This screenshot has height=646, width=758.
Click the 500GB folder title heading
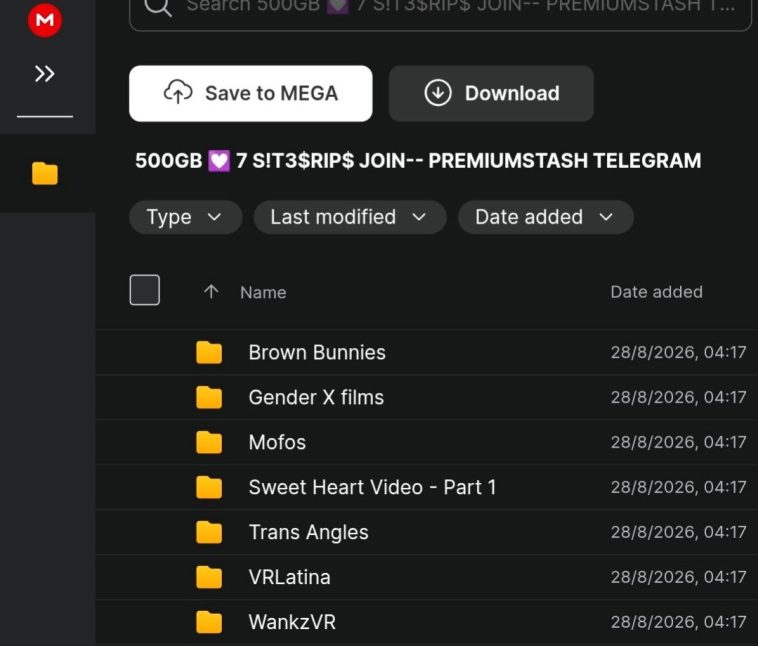tap(418, 161)
